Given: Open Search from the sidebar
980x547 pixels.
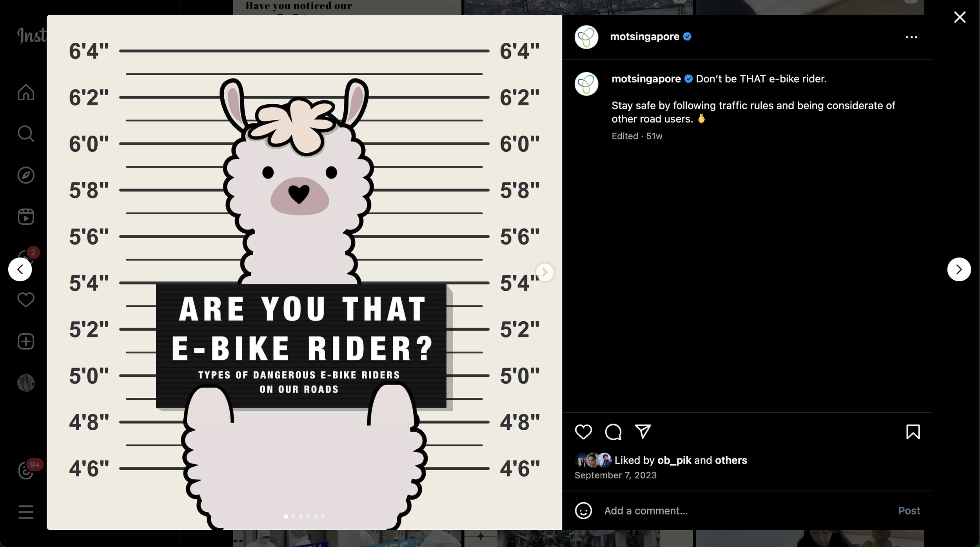Looking at the screenshot, I should click(26, 134).
